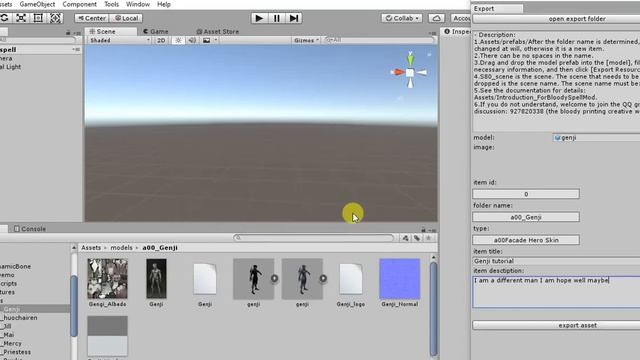Screen dimensions: 640x360
Task: Open the Gizmos dropdown
Action: pos(306,40)
